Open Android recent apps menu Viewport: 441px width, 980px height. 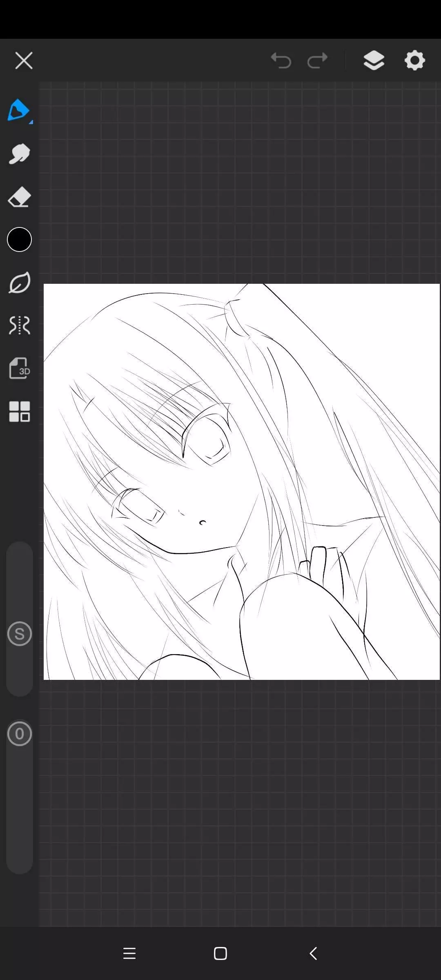pos(129,953)
